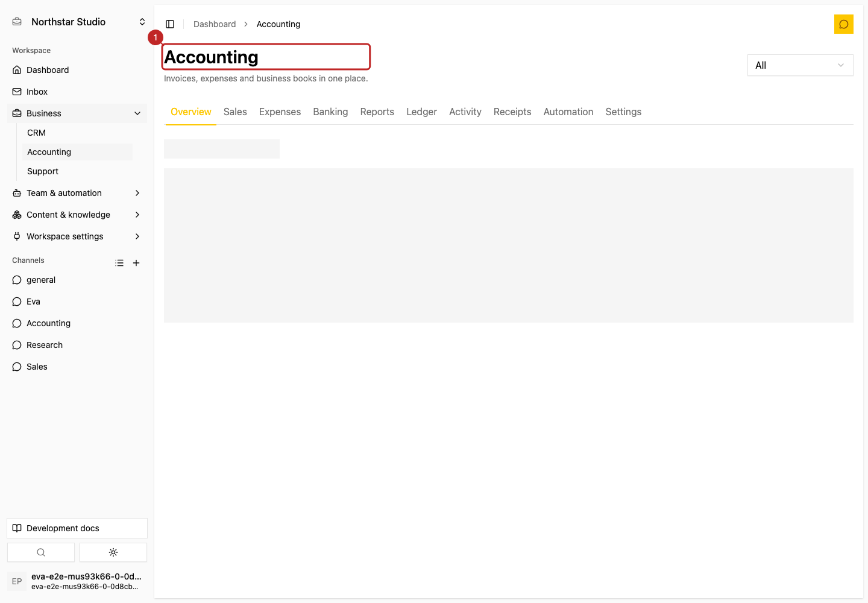
Task: Select Support under Business
Action: point(77,171)
